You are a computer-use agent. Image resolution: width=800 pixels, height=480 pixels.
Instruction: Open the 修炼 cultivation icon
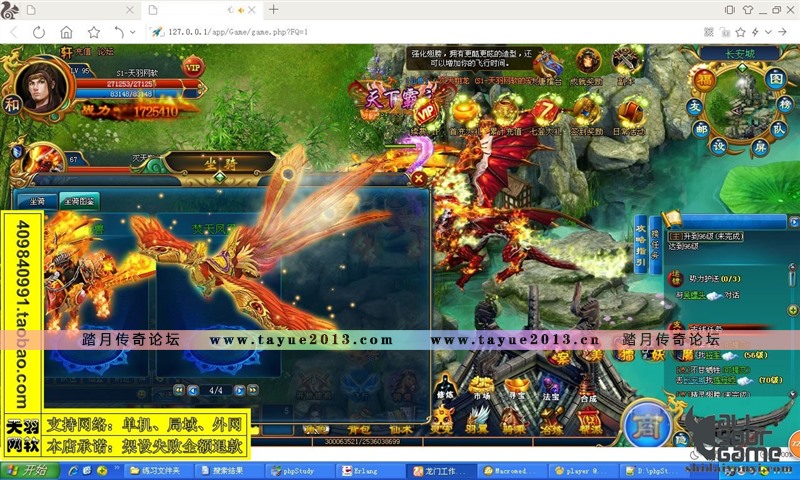(x=446, y=390)
